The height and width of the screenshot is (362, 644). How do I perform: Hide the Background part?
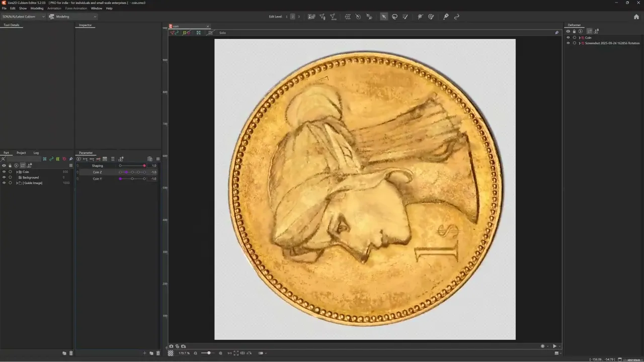[4, 177]
